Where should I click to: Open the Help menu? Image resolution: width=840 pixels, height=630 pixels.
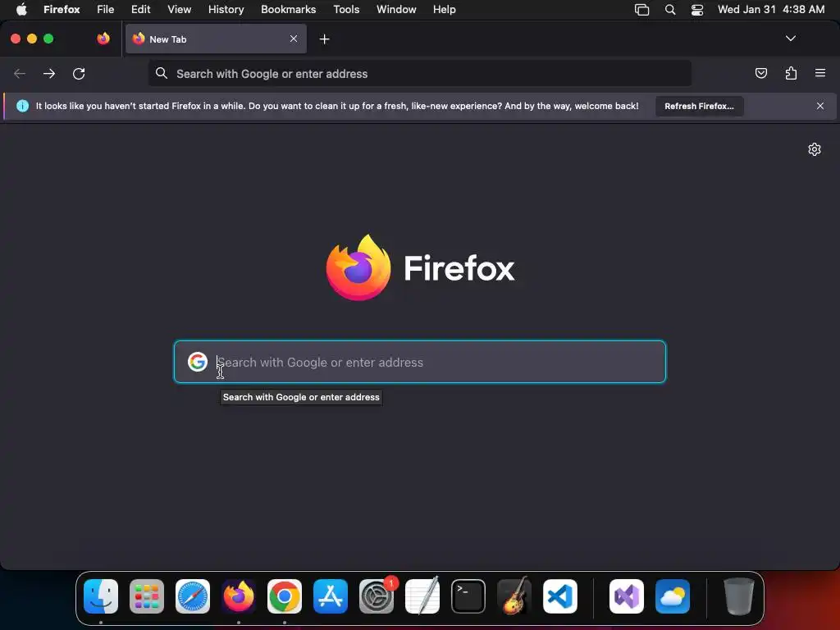point(444,10)
